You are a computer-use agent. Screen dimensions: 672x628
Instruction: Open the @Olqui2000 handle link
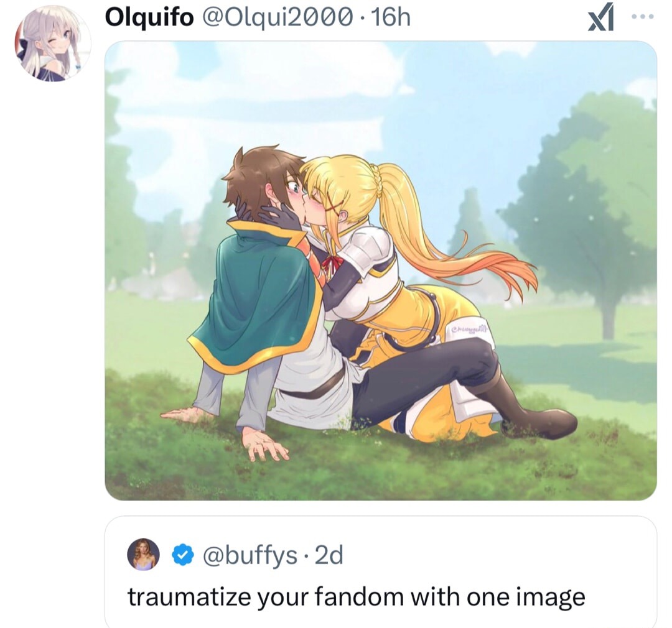point(274,18)
